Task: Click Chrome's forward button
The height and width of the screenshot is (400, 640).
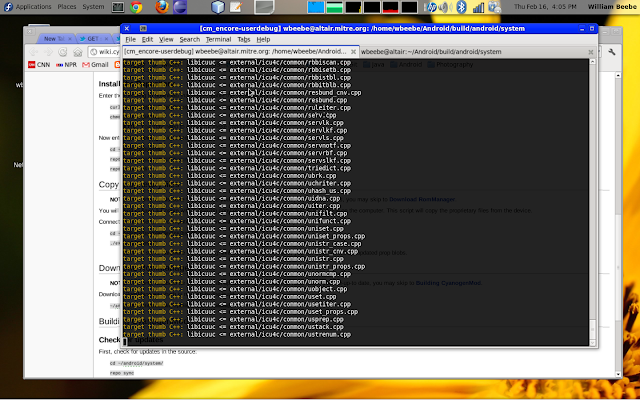Action: click(x=48, y=52)
